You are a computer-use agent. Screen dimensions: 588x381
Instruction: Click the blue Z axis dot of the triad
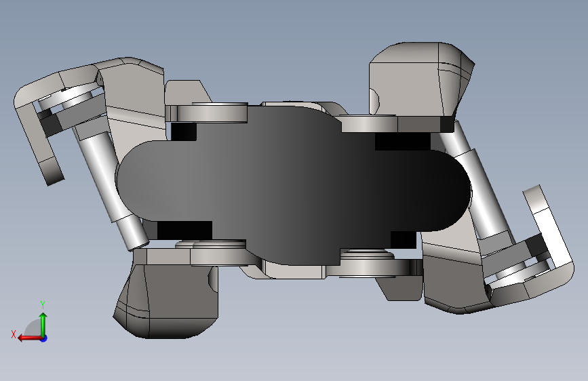pyautogui.click(x=44, y=338)
